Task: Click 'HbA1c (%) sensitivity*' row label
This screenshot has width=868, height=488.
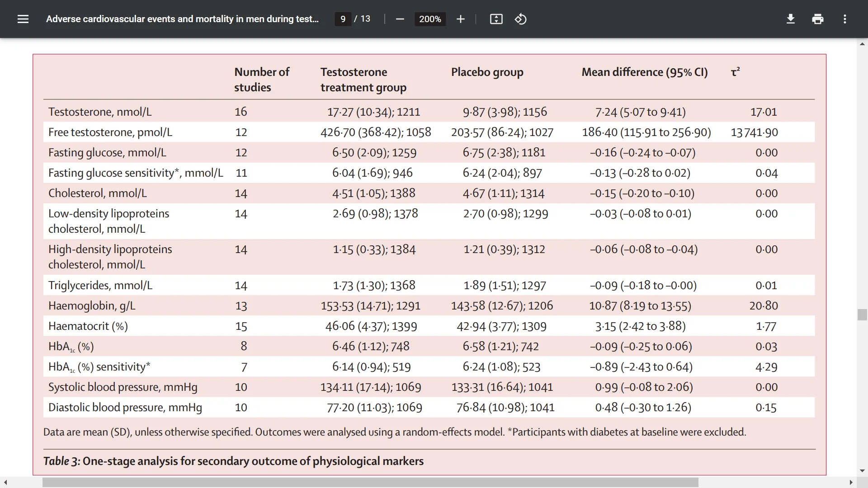Action: [99, 366]
